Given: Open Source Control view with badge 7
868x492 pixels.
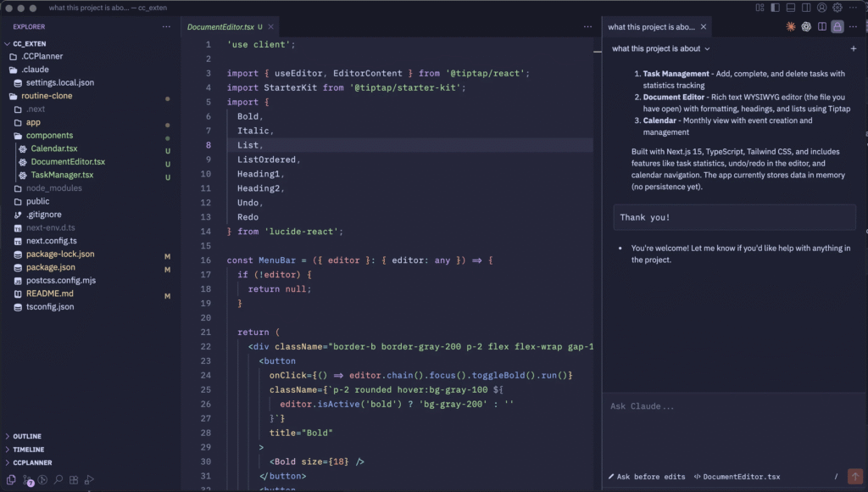Looking at the screenshot, I should (x=27, y=480).
